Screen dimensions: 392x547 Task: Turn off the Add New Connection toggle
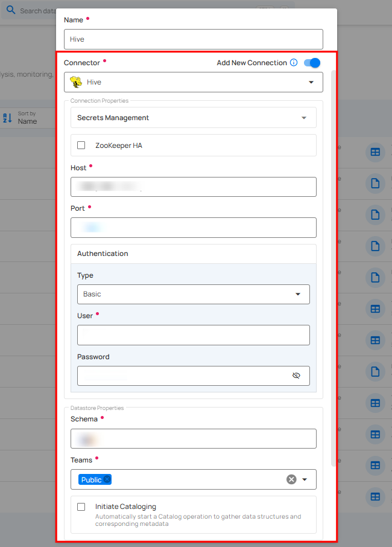pos(312,63)
